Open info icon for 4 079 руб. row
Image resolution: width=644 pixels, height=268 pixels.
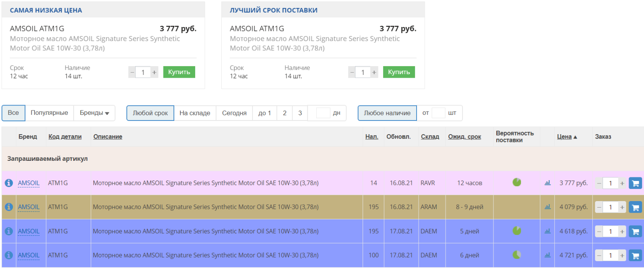click(8, 207)
